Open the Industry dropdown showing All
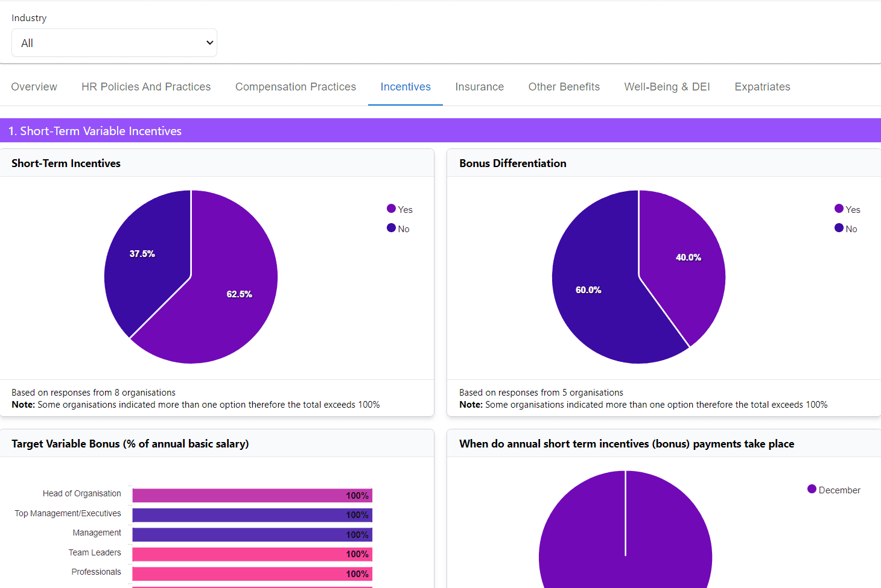Viewport: 881px width, 588px height. pyautogui.click(x=114, y=43)
